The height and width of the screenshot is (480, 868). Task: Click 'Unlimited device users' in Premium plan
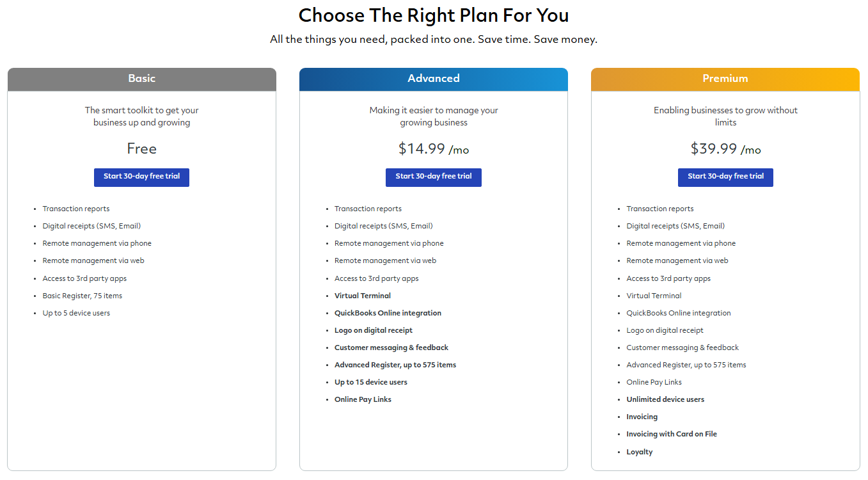(x=665, y=399)
